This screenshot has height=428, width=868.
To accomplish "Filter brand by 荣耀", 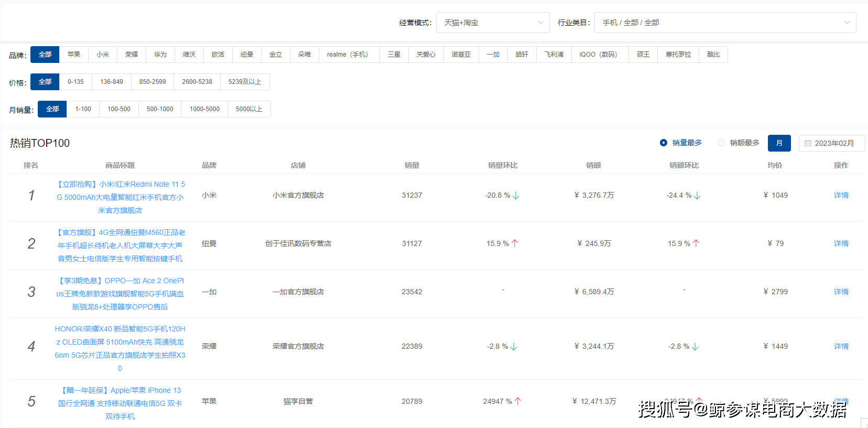I will click(x=132, y=55).
